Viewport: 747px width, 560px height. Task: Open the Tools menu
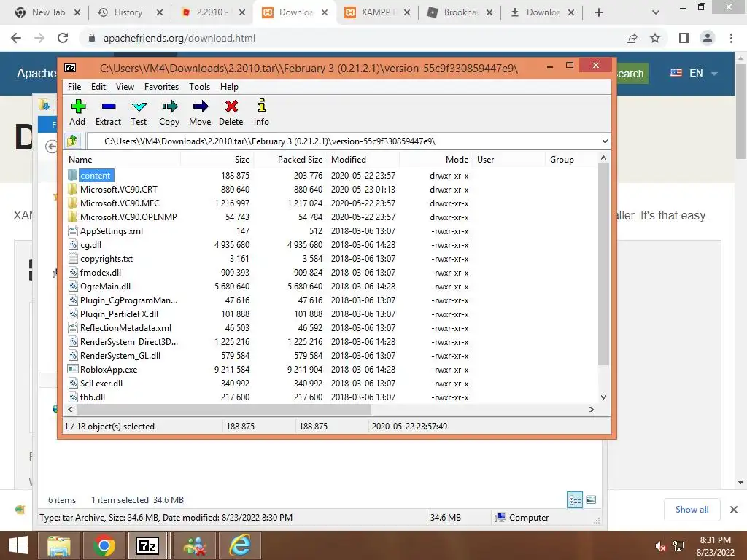point(199,86)
